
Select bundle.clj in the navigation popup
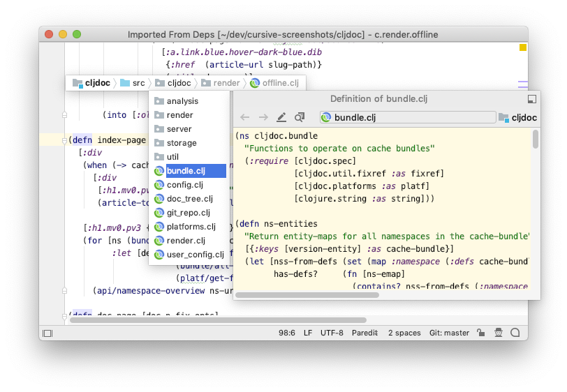click(x=189, y=171)
